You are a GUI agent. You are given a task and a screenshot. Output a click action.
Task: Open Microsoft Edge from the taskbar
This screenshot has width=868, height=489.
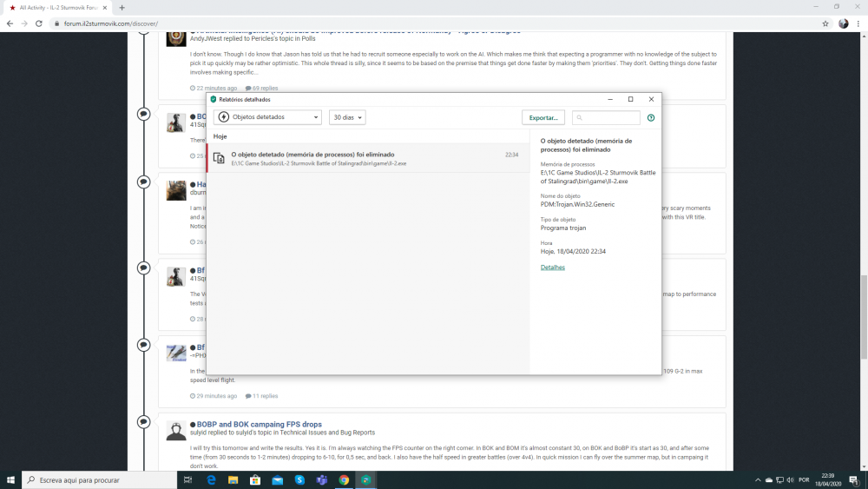click(x=211, y=480)
